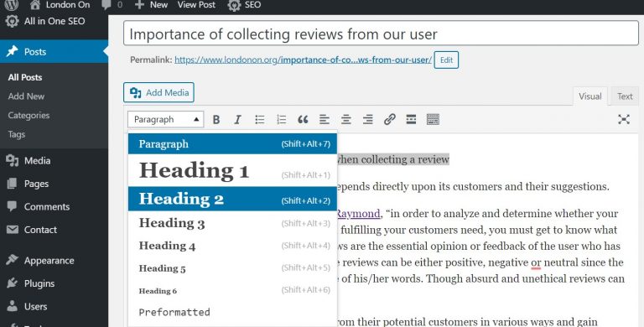Choose Heading 5 format
644x327 pixels.
232,268
